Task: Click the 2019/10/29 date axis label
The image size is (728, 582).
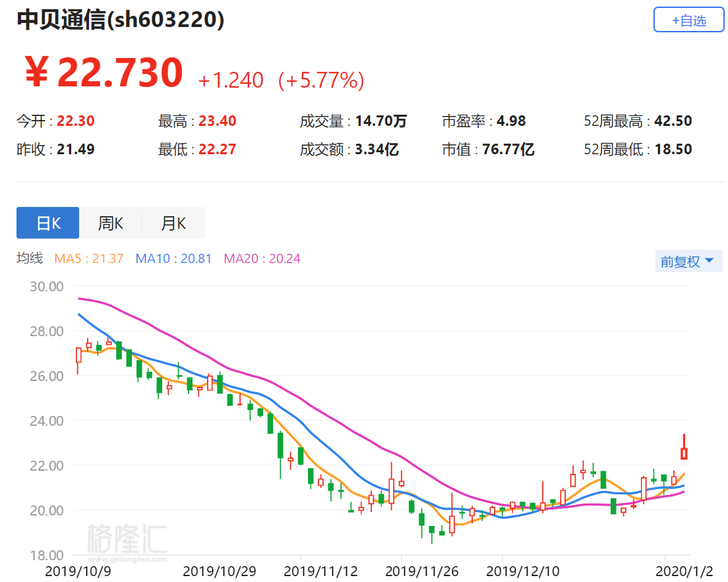Action: (x=220, y=571)
